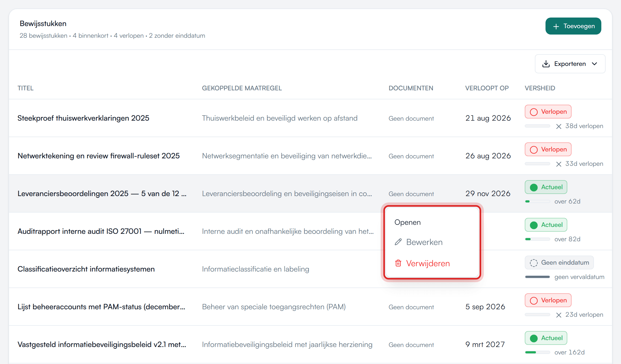Open Steekproef thuiswerkverklaringen 2025 row
The image size is (621, 364).
(310, 118)
